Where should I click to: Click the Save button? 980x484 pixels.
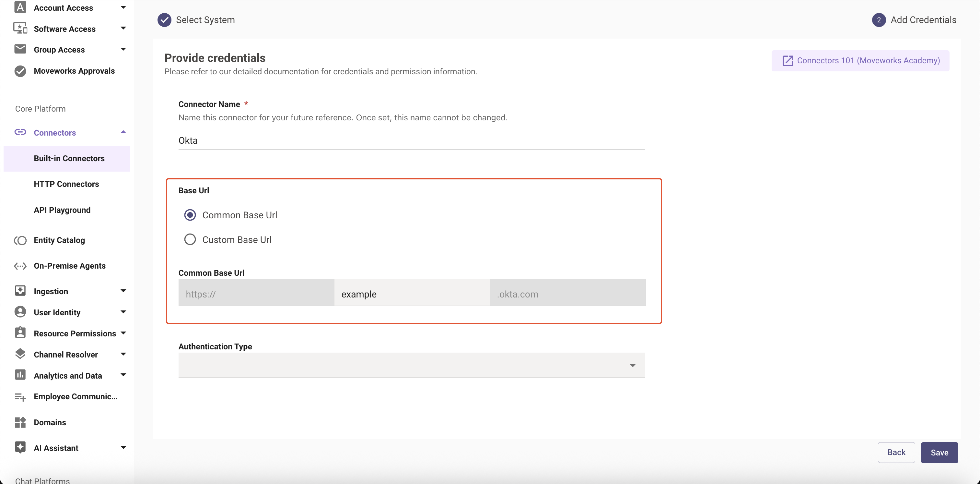click(x=939, y=453)
